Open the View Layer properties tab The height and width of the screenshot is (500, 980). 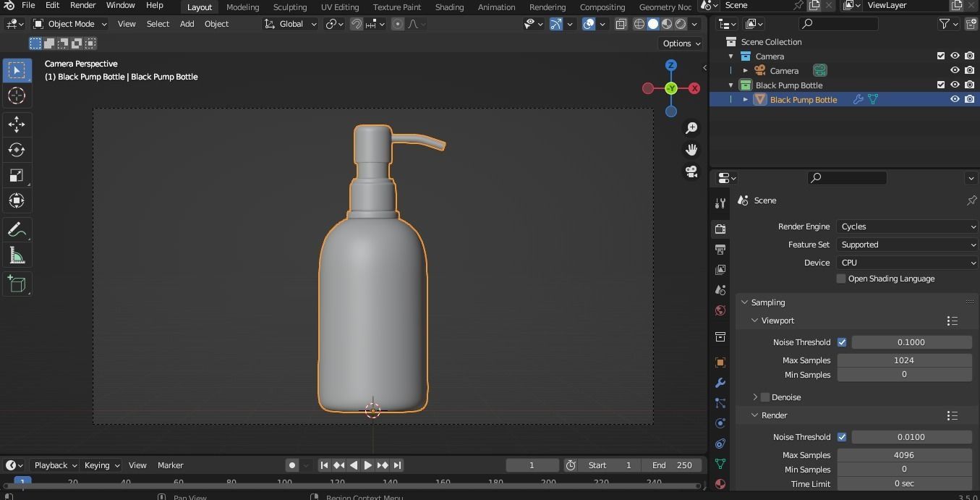click(x=720, y=270)
